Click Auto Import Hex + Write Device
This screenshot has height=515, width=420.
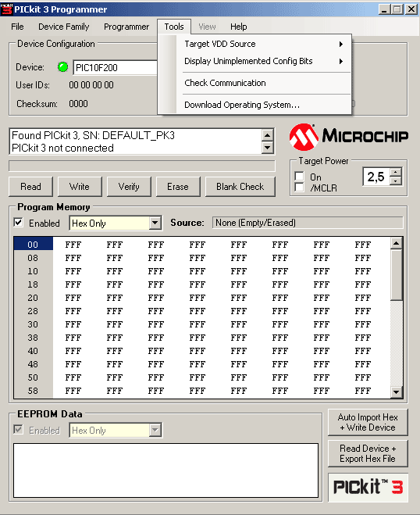[368, 422]
